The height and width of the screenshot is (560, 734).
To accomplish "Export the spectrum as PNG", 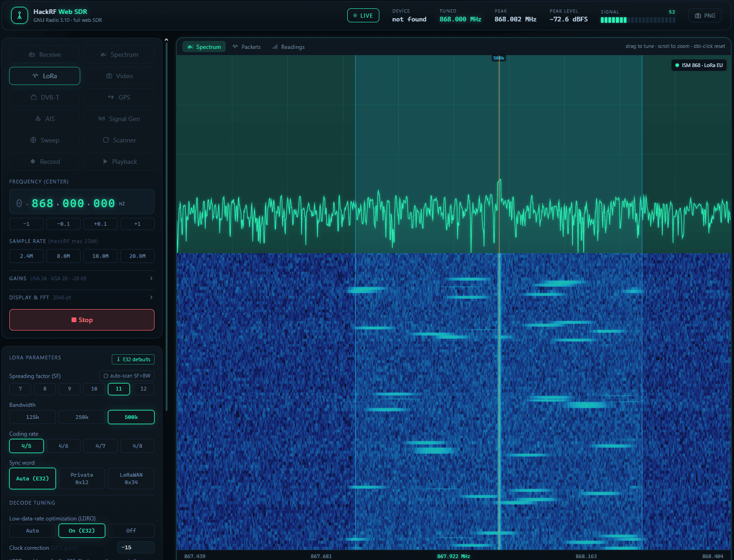I will coord(705,15).
